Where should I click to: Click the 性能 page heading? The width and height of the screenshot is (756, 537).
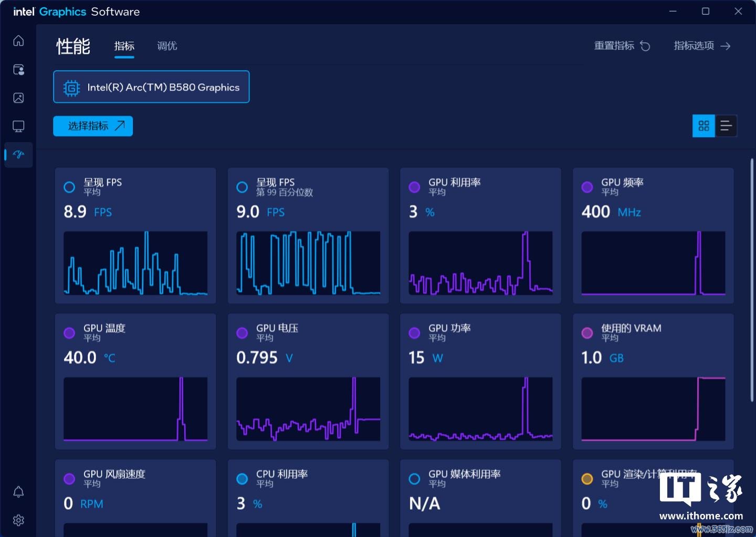coord(73,46)
